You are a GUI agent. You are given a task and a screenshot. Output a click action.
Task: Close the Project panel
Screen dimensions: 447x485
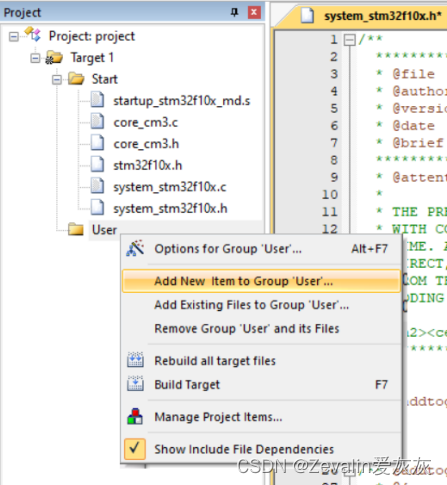click(254, 13)
